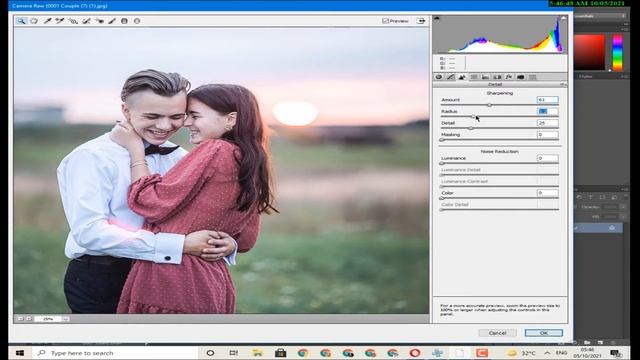640x360 pixels.
Task: Open the HSL / Grayscale panel tab
Action: point(474,77)
